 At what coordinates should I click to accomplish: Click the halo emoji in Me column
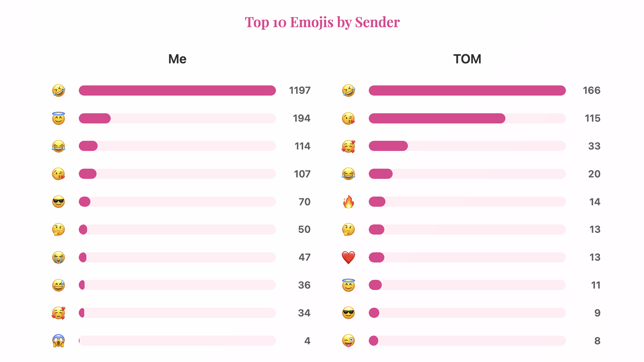click(x=58, y=118)
